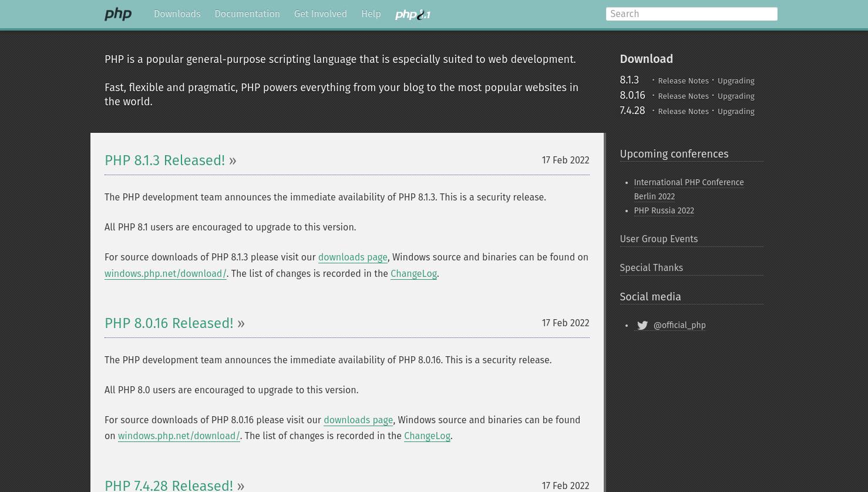
Task: Open Upgrading guide for 8.0.16
Action: point(736,96)
